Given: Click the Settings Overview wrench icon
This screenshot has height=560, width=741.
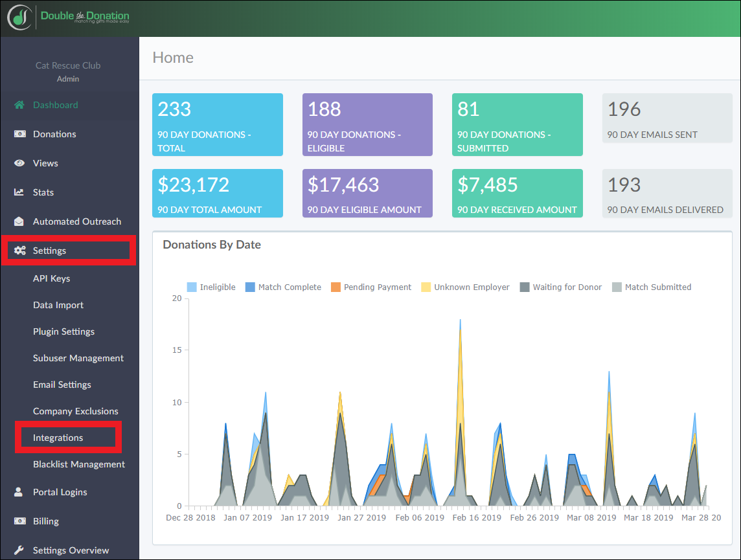Looking at the screenshot, I should point(19,550).
